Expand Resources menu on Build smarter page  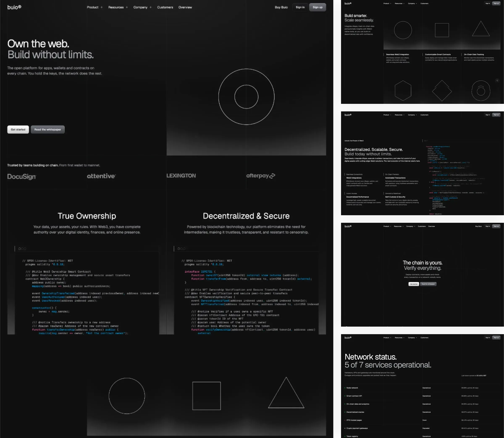click(x=400, y=3)
